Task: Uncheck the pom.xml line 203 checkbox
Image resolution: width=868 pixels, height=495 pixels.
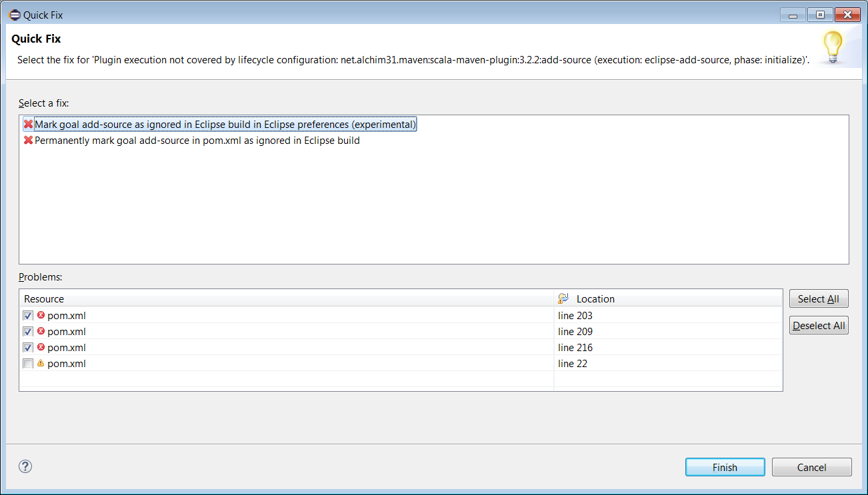Action: (x=28, y=316)
